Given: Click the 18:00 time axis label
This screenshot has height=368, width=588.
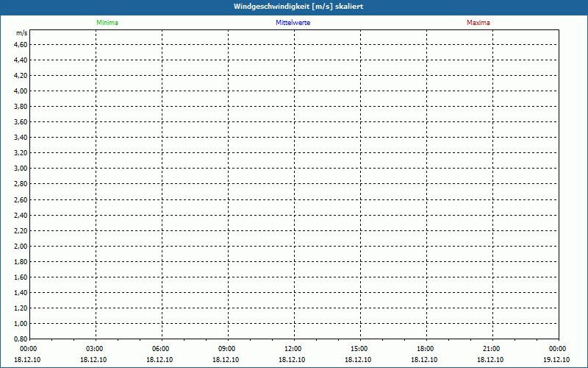Looking at the screenshot, I should [426, 349].
